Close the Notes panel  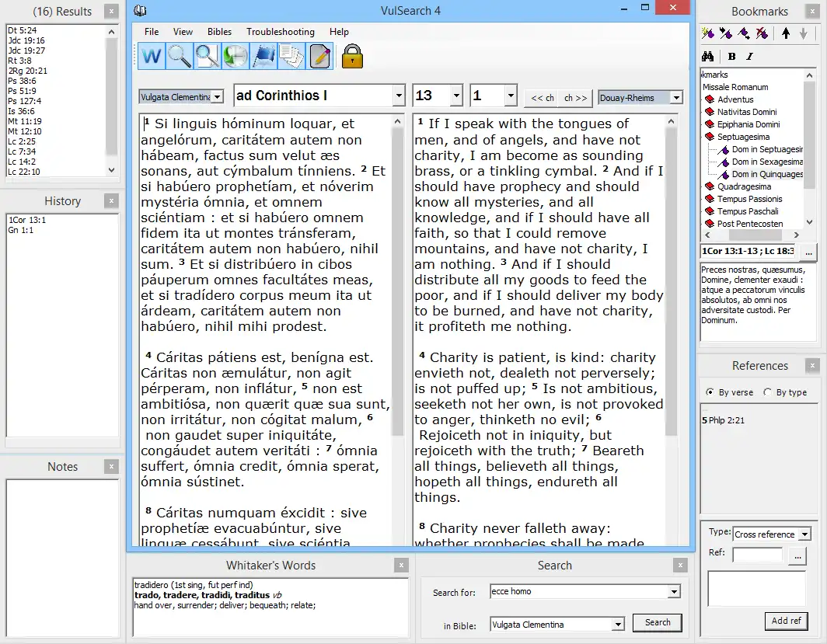(x=111, y=466)
